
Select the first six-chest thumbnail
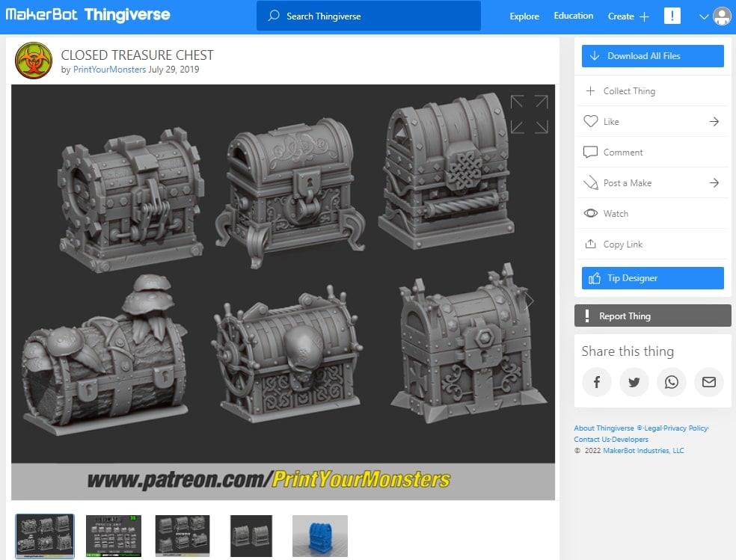click(x=45, y=536)
